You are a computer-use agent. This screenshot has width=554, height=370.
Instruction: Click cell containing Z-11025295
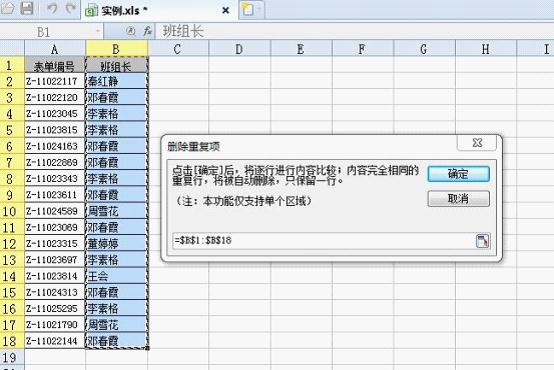(55, 309)
